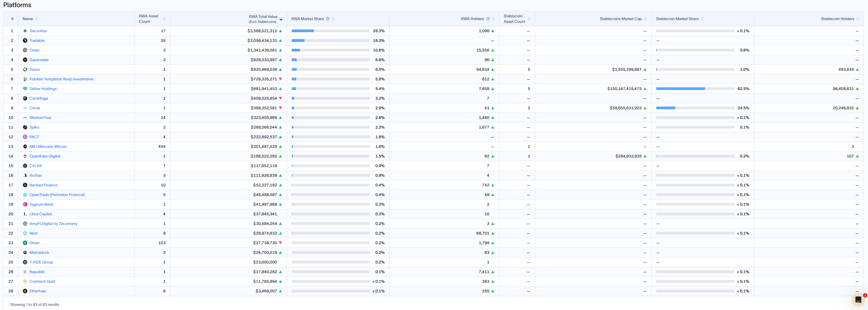Open the Matrixdock platform link
Screen dimensions: 868x310
[39, 253]
